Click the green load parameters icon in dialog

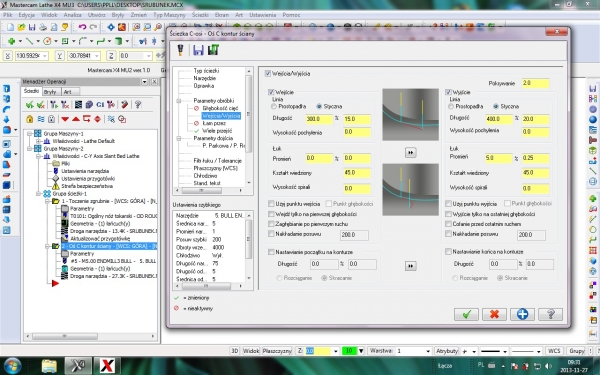tap(213, 50)
